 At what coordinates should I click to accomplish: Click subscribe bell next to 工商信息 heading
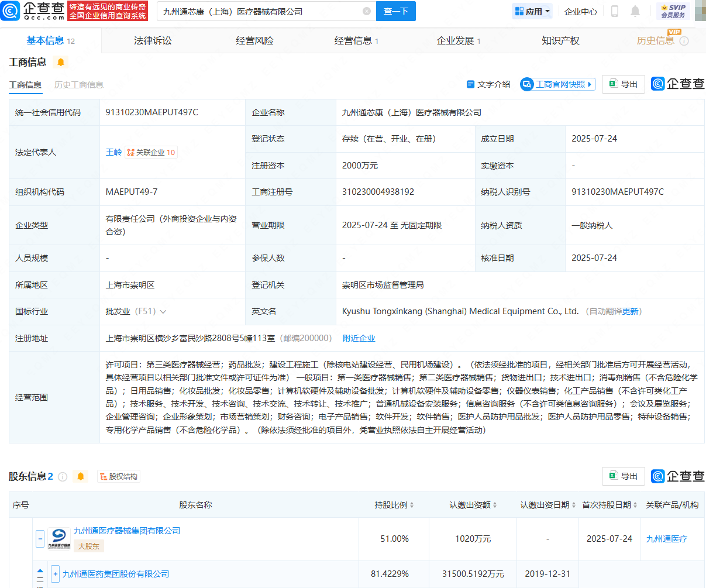click(61, 61)
